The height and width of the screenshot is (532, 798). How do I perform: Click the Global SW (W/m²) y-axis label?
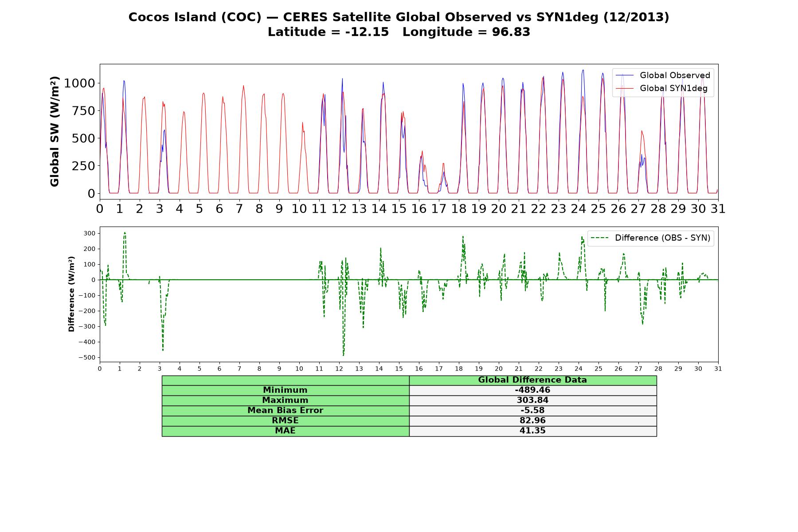[x=55, y=132]
